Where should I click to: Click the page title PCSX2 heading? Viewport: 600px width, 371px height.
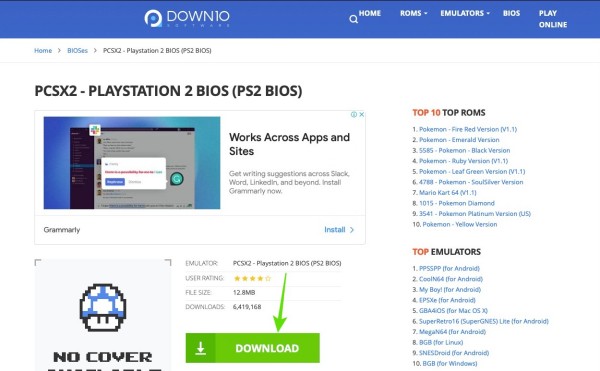click(x=168, y=91)
